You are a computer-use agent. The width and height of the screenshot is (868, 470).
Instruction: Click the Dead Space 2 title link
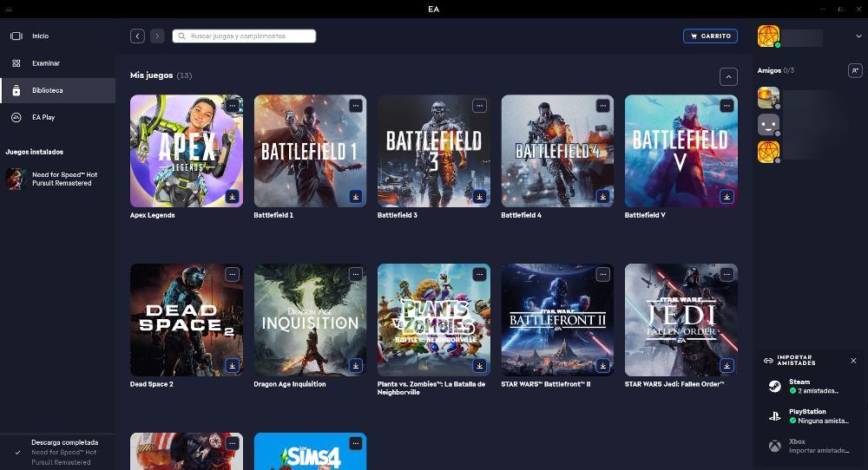[x=151, y=384]
